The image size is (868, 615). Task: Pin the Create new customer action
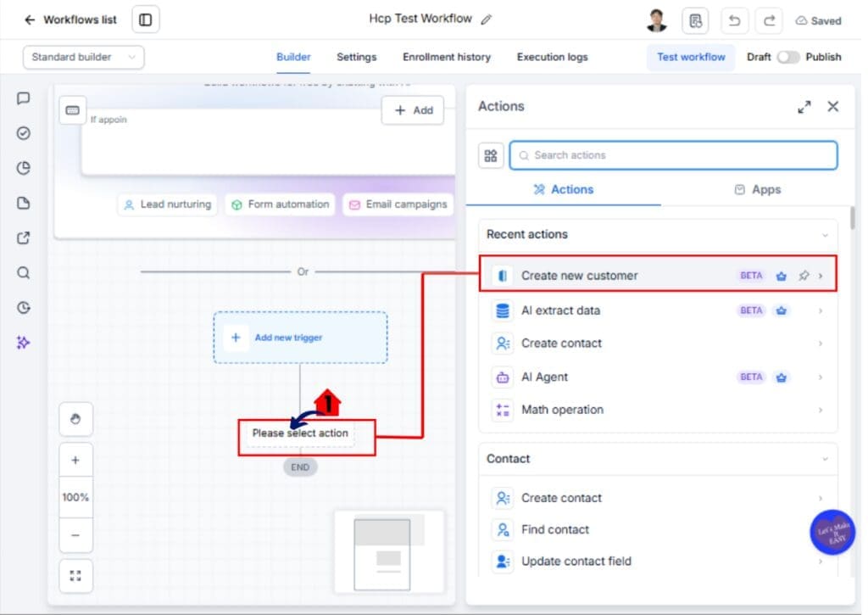coord(804,276)
